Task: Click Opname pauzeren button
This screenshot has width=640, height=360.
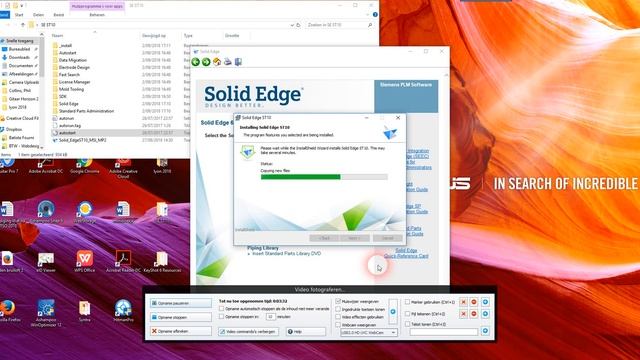Action: (x=181, y=303)
